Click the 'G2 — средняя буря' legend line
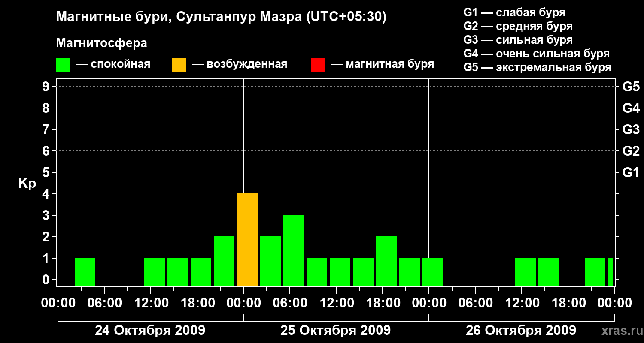This screenshot has height=343, width=644. click(518, 26)
